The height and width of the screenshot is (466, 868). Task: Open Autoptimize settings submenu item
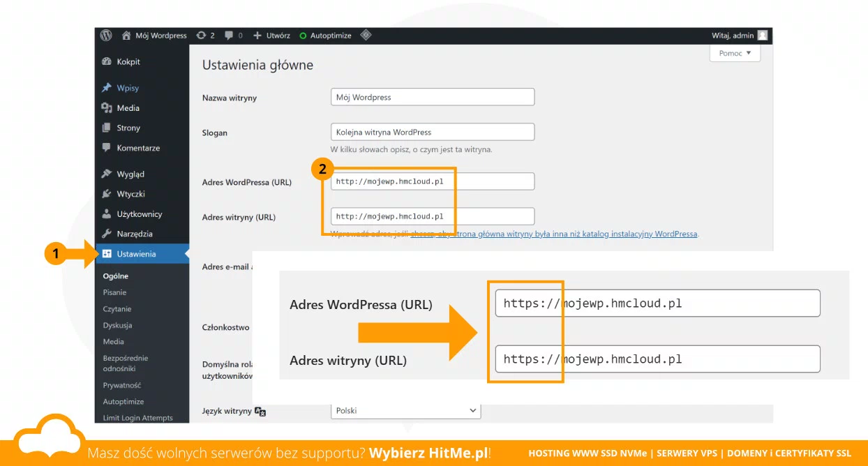[124, 402]
